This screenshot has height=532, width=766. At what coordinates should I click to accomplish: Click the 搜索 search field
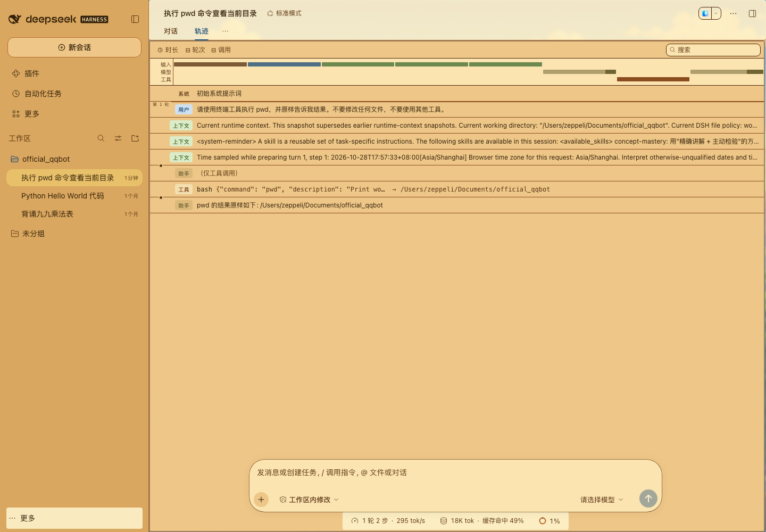pos(713,50)
